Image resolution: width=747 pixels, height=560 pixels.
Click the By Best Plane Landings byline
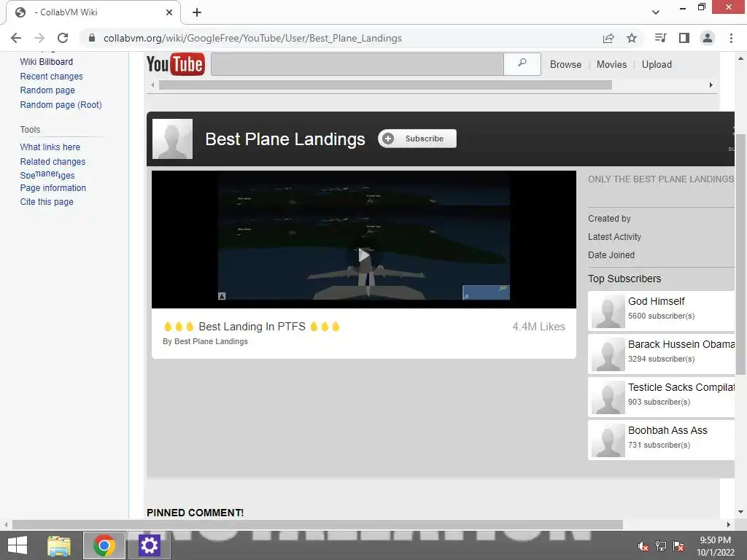coord(205,341)
